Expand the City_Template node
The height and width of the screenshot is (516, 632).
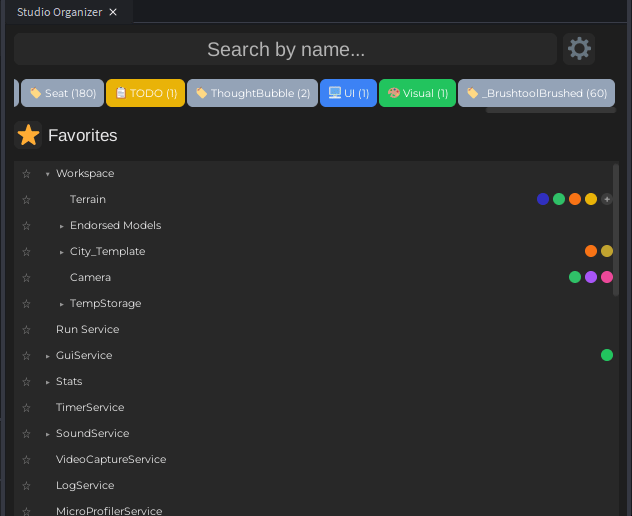[x=61, y=252]
